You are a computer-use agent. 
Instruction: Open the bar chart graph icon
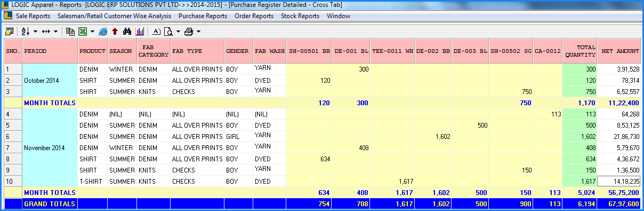point(139,32)
